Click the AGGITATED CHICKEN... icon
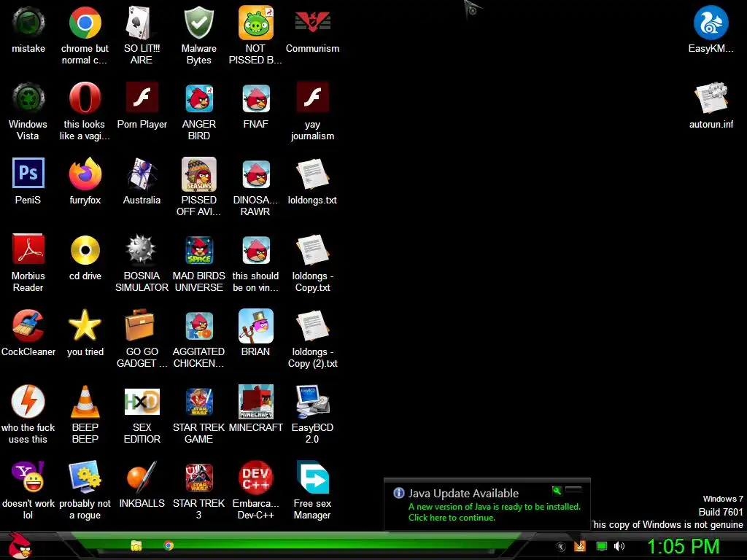 [x=198, y=326]
